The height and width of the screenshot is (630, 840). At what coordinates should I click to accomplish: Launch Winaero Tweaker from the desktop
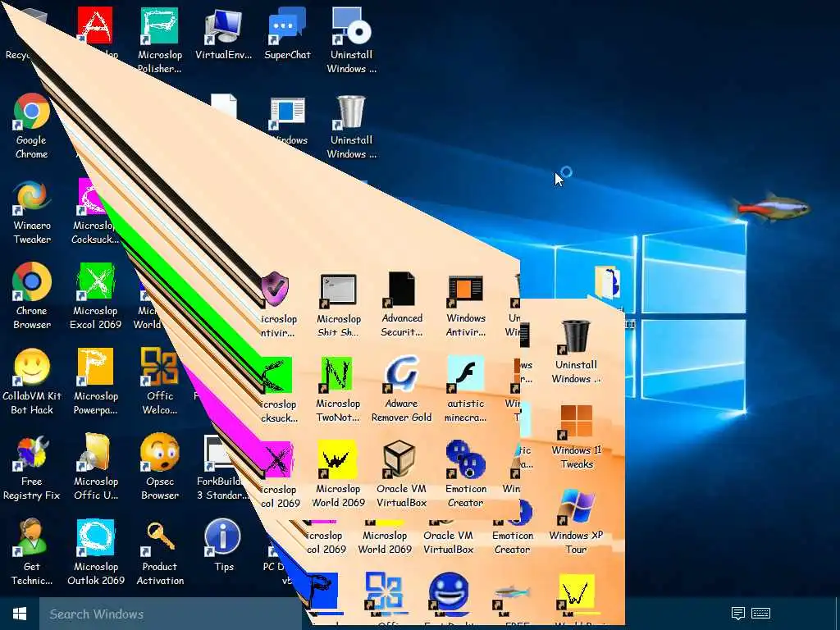point(32,198)
